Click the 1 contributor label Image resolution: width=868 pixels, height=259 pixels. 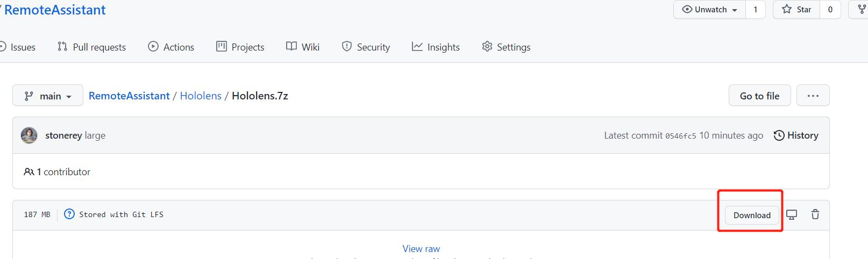click(x=57, y=172)
